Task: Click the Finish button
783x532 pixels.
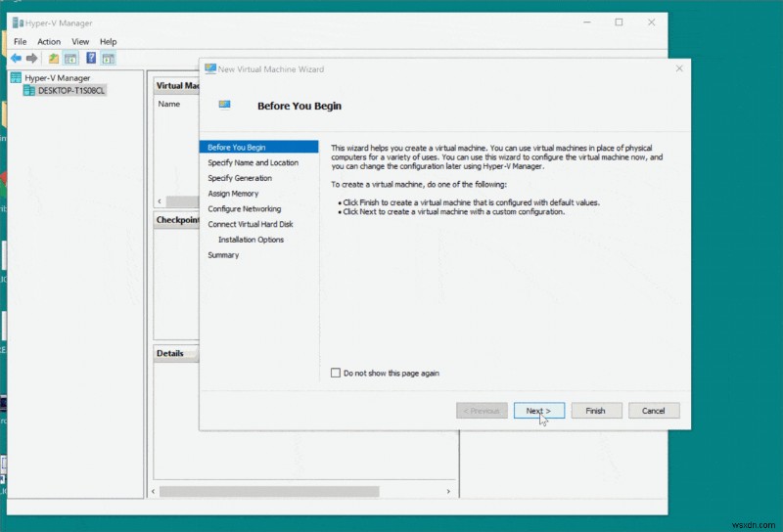Action: 596,411
